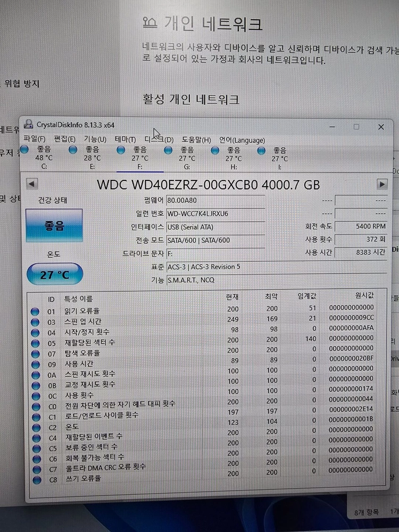Click status orb for 재할당된 이벤트 수 row

click(x=36, y=438)
